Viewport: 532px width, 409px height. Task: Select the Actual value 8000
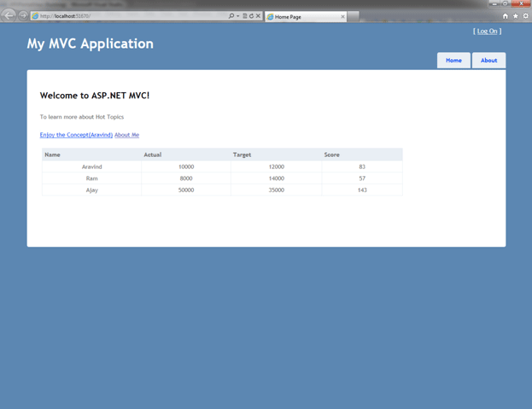pos(186,178)
